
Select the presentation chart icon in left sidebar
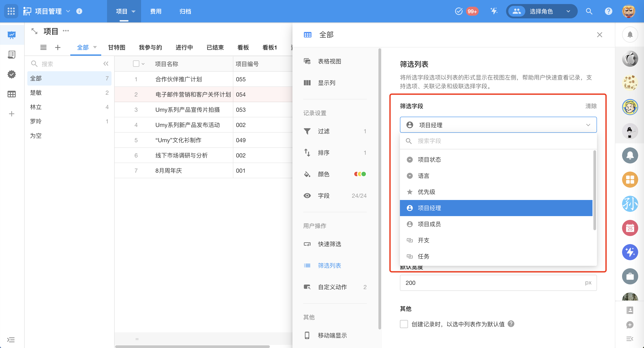(x=11, y=35)
